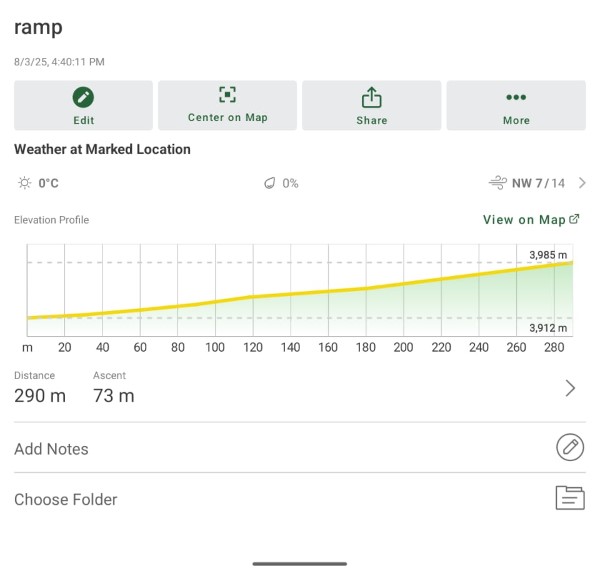Tap the sun temperature icon
Viewport: 600px width, 571px height.
24,183
